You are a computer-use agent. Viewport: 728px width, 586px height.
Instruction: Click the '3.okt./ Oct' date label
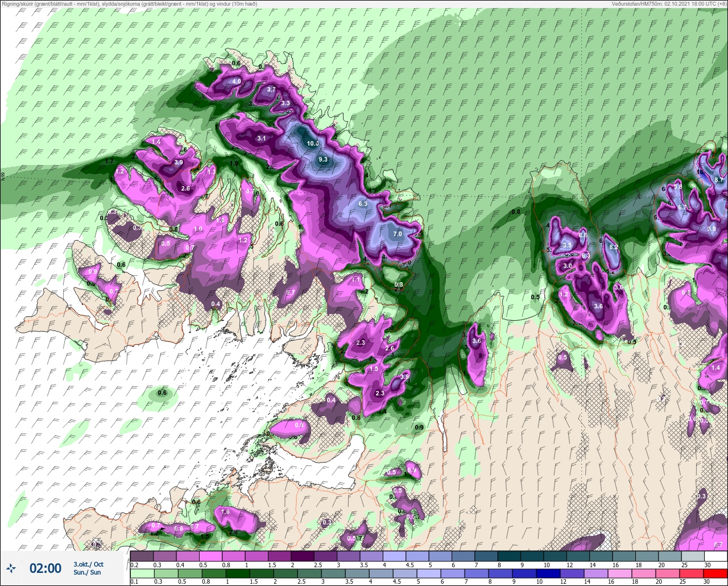[89, 564]
